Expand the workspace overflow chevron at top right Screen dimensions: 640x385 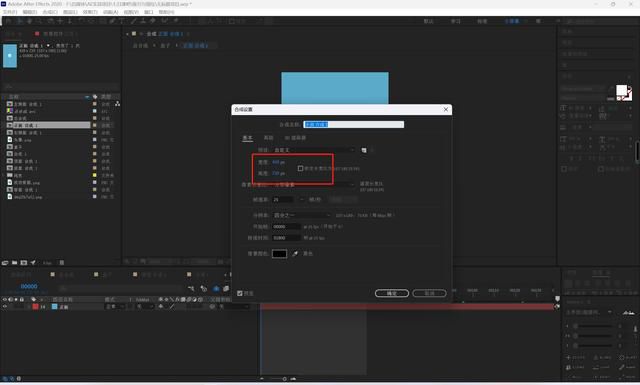[x=558, y=21]
